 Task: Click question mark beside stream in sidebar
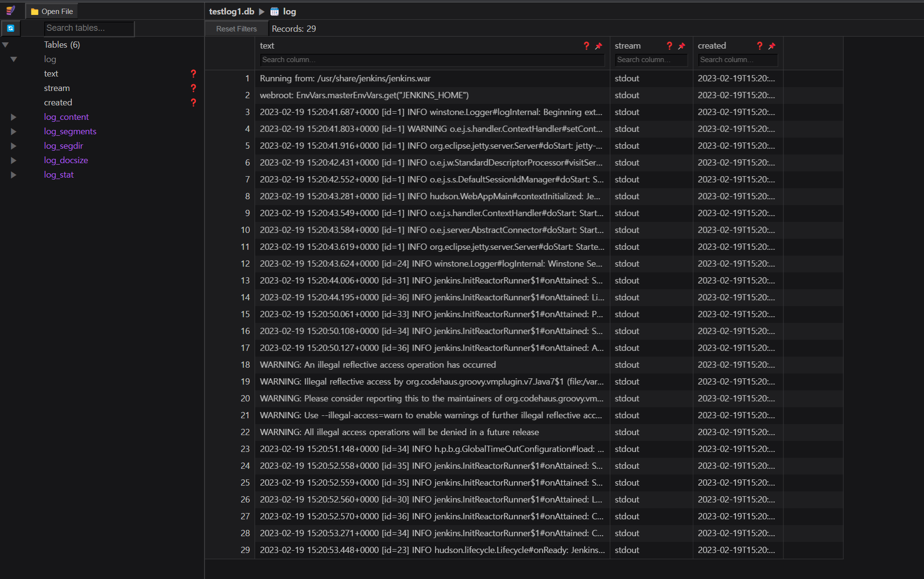click(193, 88)
